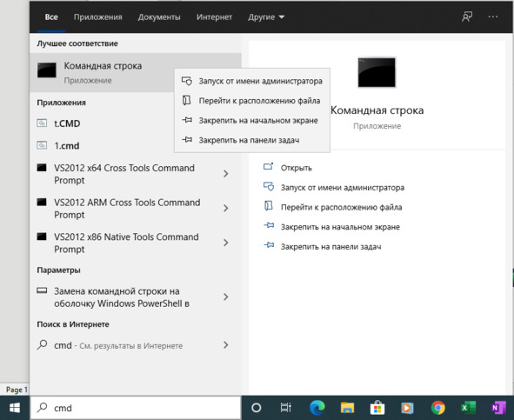Click the t.CMD file icon
Image resolution: width=514 pixels, height=420 pixels.
pyautogui.click(x=42, y=123)
